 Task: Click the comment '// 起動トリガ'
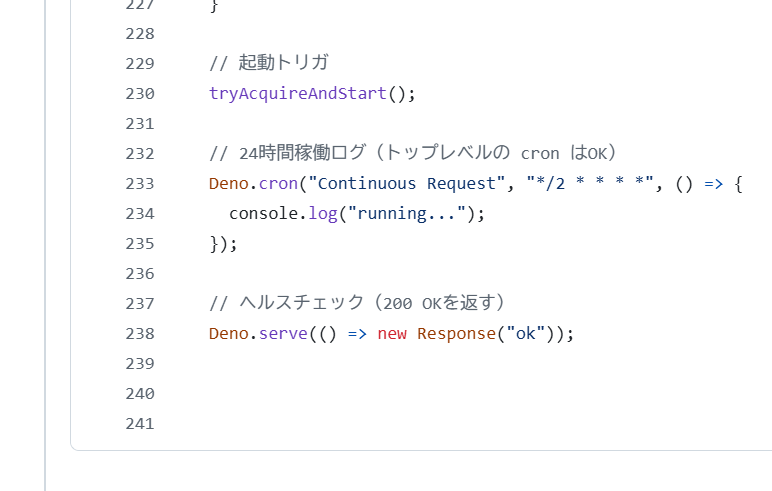269,63
